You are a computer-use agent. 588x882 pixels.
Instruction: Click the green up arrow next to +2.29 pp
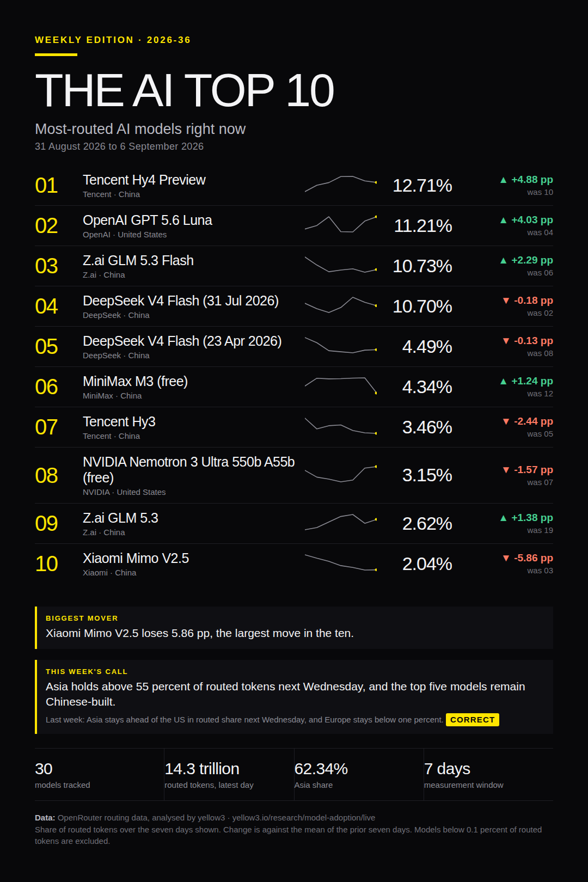pos(504,260)
